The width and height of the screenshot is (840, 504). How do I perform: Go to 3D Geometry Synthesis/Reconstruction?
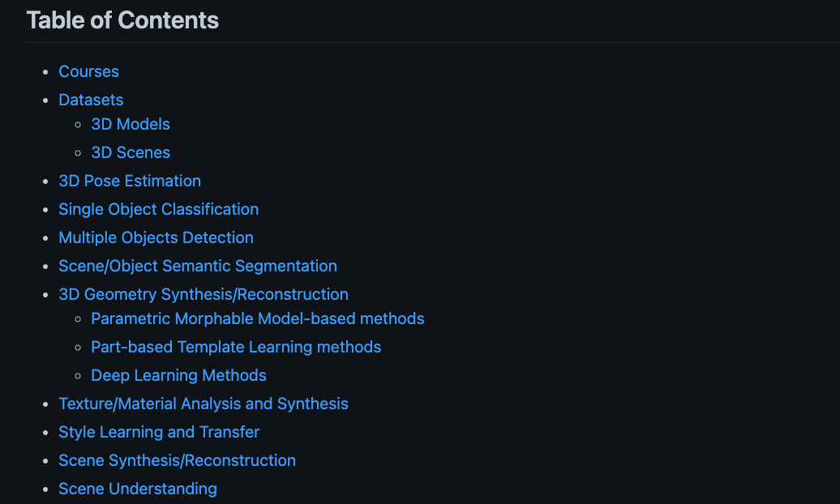(204, 295)
